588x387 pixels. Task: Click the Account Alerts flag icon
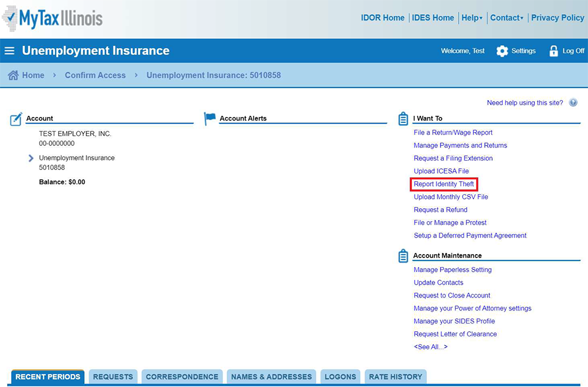[x=210, y=119]
